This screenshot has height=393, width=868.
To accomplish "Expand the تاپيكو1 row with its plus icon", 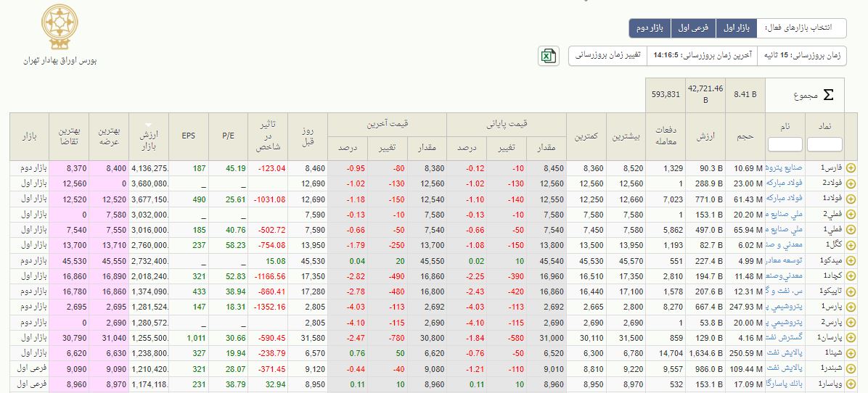I will tap(851, 291).
